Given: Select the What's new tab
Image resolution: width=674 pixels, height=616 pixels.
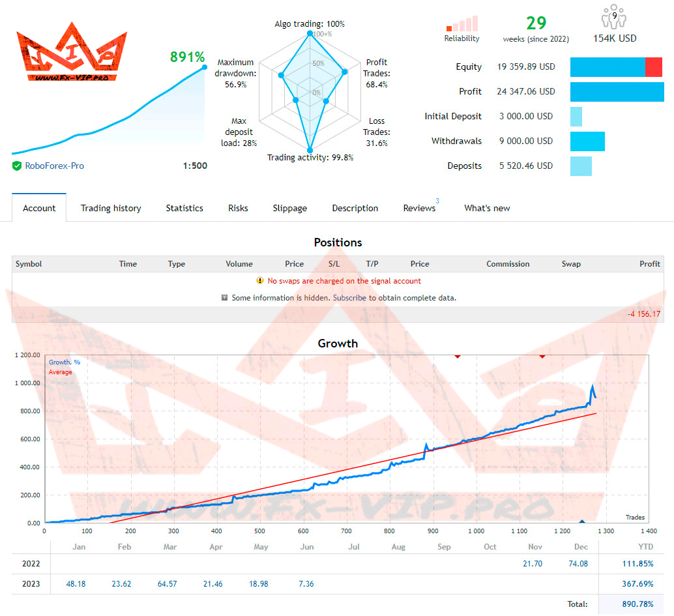Looking at the screenshot, I should click(487, 208).
